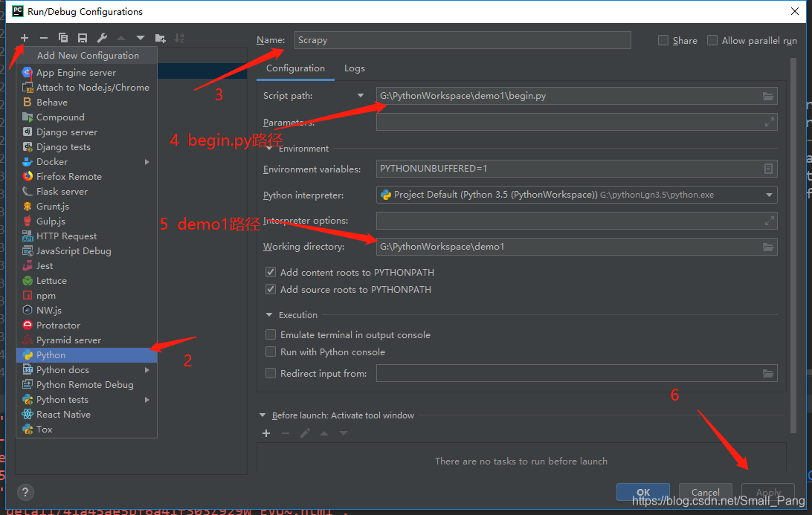Switch to the Logs tab
Image resolution: width=812 pixels, height=515 pixels.
354,68
